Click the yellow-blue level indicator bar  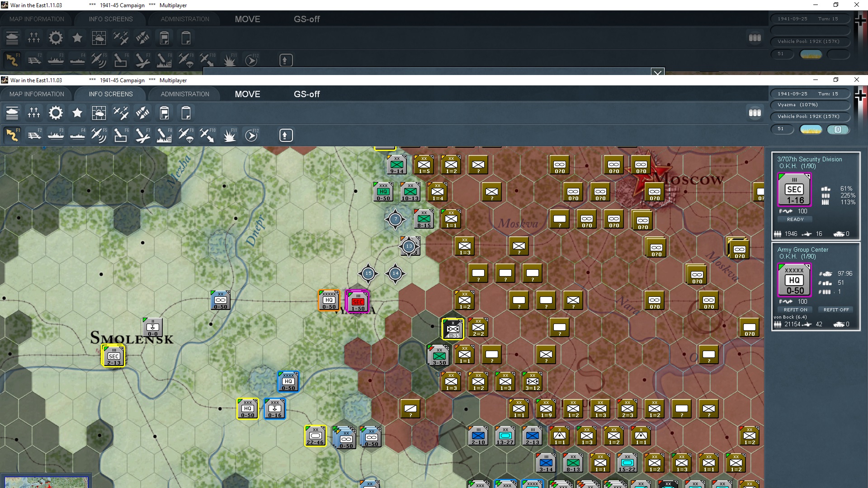811,130
